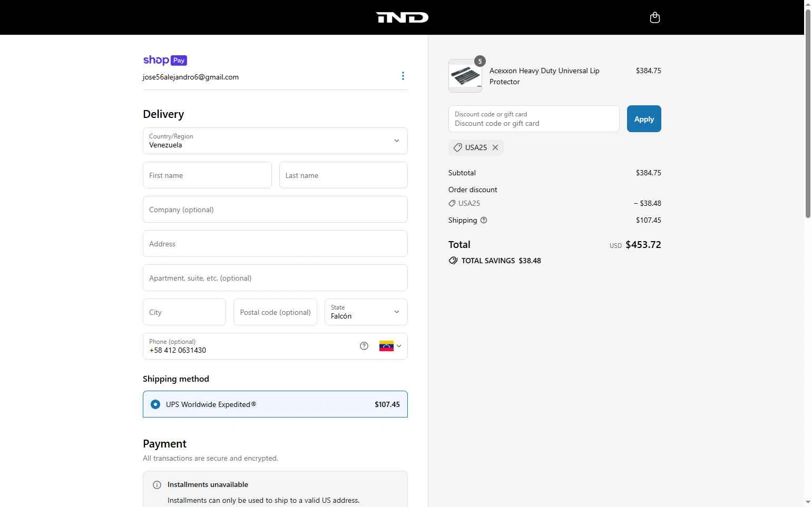Viewport: 812px width, 507px height.
Task: Click the discount amount – $38.48
Action: [647, 203]
